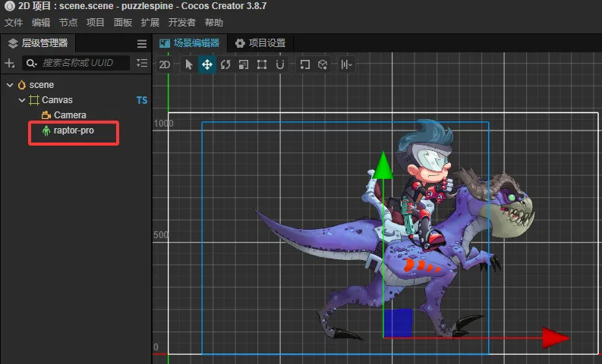This screenshot has height=364, width=602.
Task: Open the hierarchy panel hamburger menu
Action: pyautogui.click(x=142, y=44)
